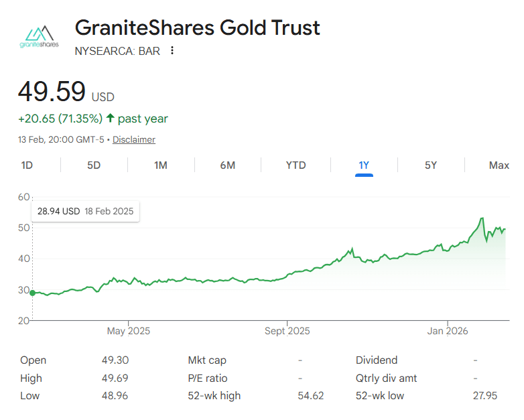Click the 28.94 USD price tooltip

point(85,211)
